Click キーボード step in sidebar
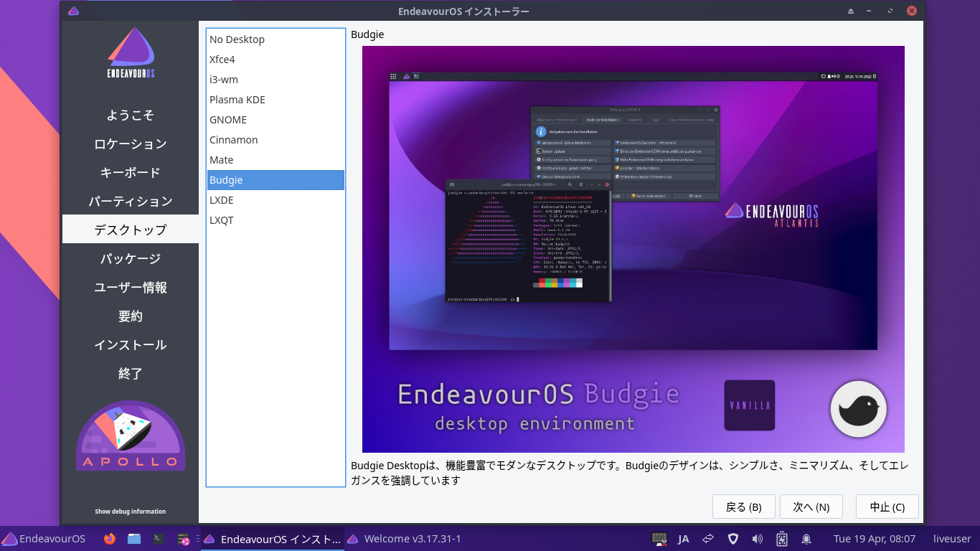 131,172
